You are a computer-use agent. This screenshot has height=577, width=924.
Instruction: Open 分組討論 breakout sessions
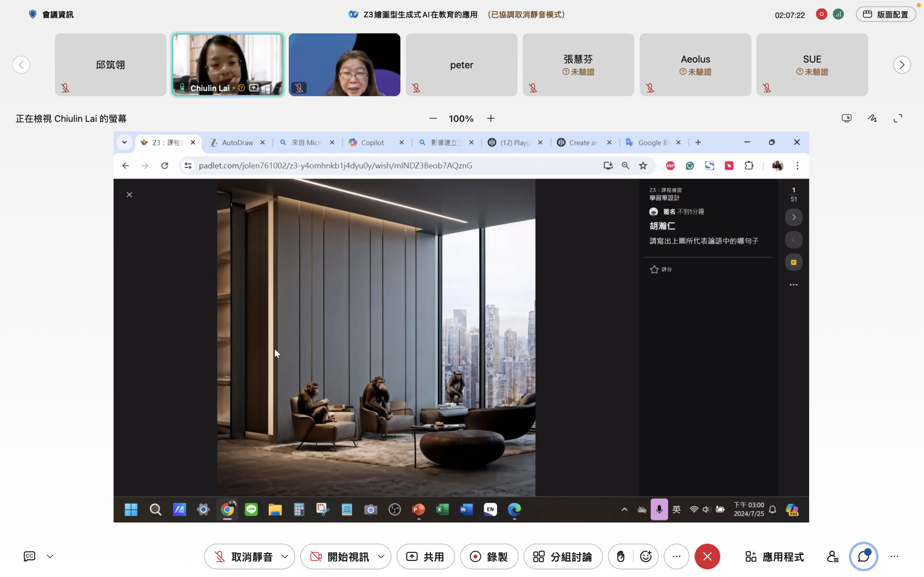tap(563, 556)
